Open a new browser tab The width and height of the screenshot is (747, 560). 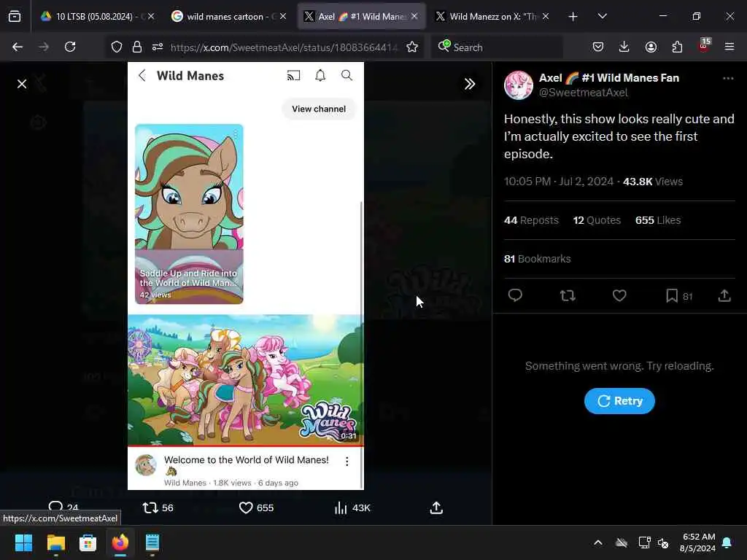(x=573, y=17)
